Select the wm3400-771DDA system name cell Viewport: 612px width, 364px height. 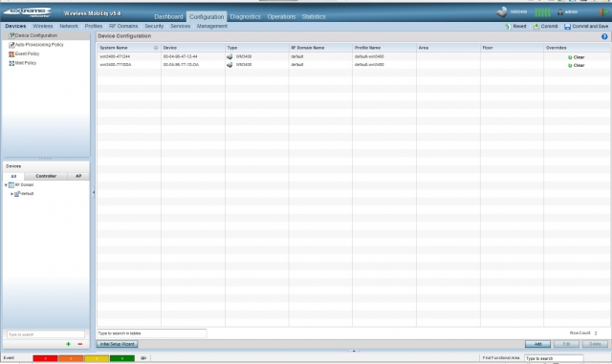129,65
